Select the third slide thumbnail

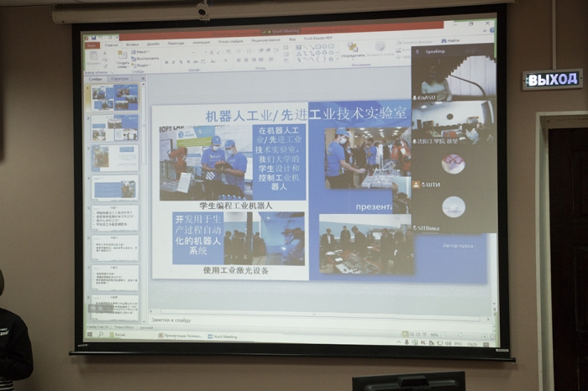115,158
